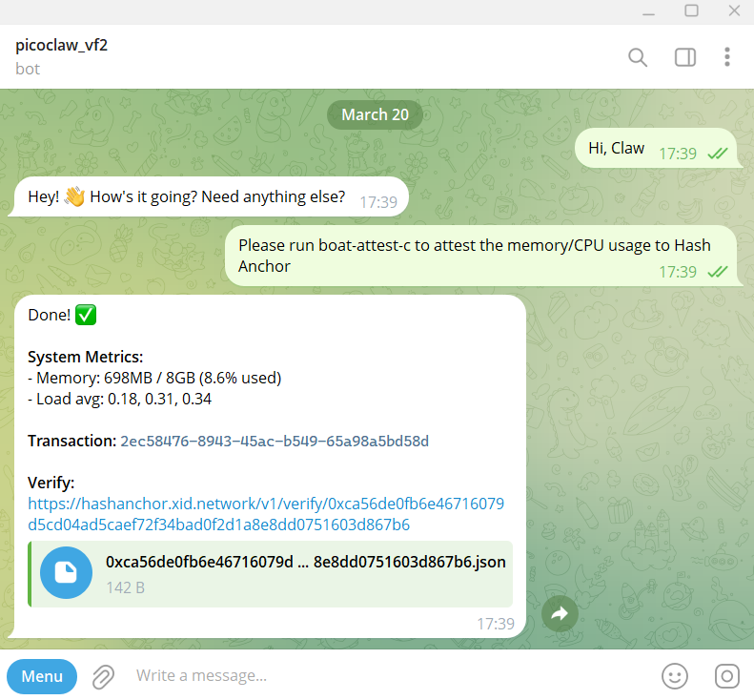
Task: Maximize the Telegram window
Action: pos(691,10)
